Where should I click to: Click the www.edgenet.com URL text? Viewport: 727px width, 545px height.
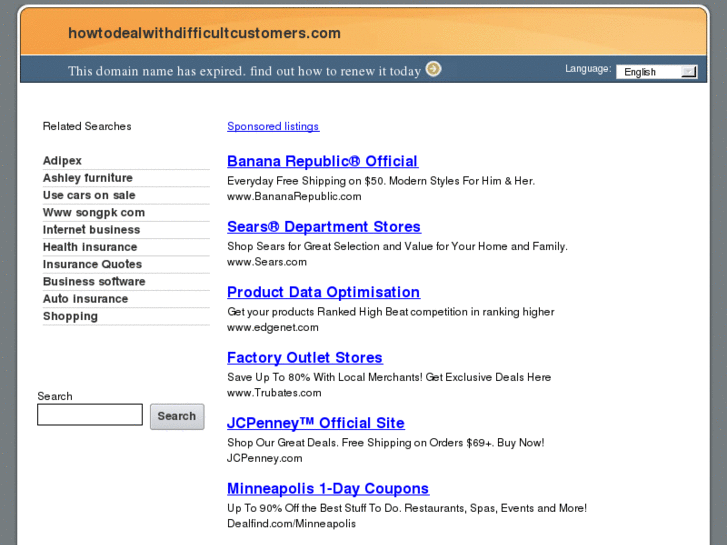coord(273,327)
